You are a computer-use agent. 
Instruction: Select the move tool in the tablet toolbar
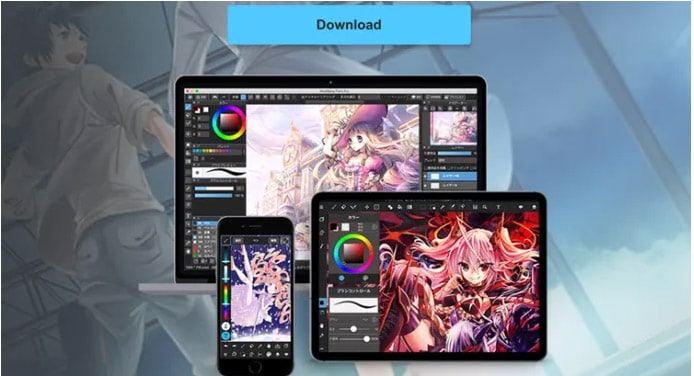tap(367, 207)
